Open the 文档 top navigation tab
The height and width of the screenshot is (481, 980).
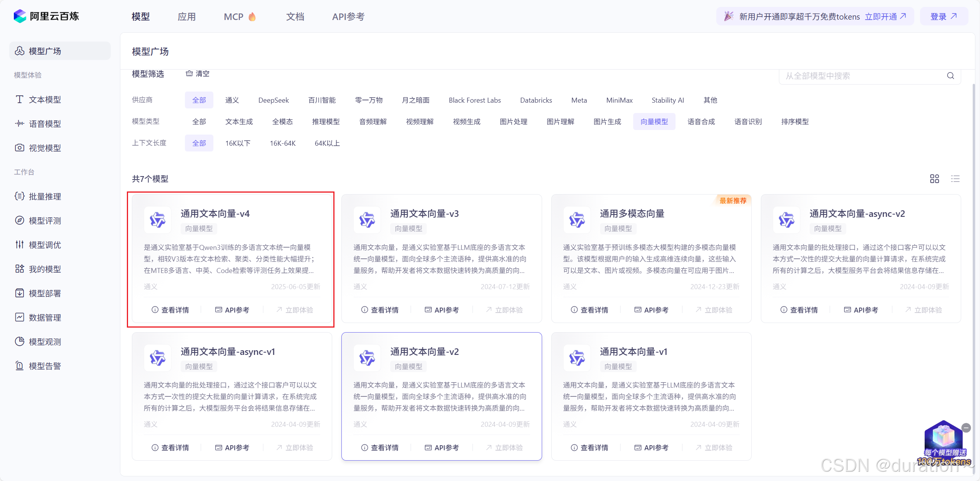point(295,17)
